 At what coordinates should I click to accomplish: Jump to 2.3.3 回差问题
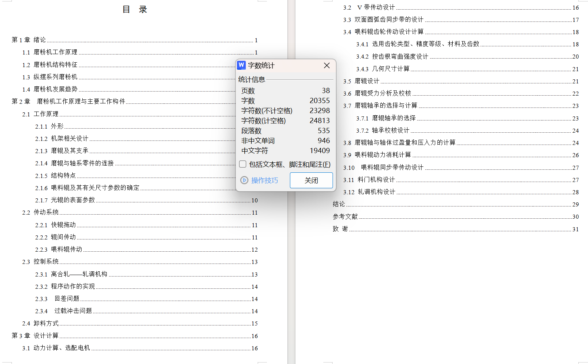coord(146,299)
